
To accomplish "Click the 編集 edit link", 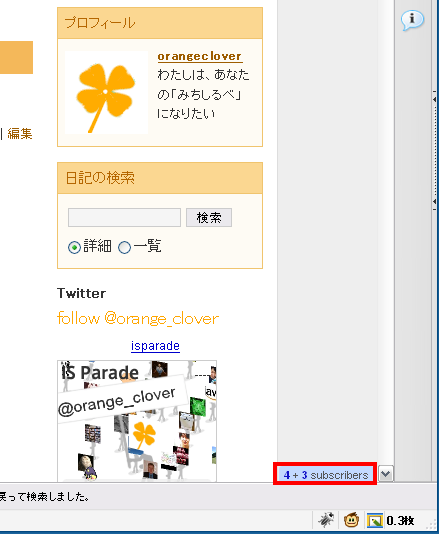I will tap(20, 134).
